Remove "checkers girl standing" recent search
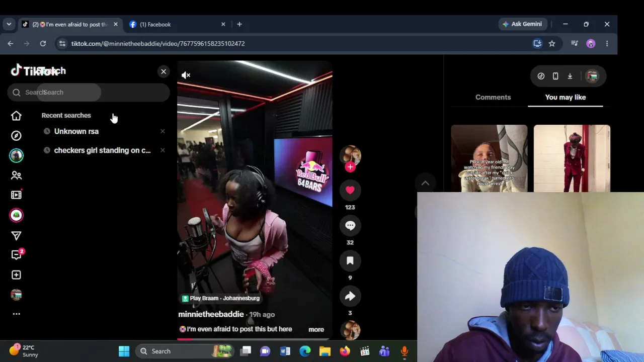This screenshot has height=362, width=644. (163, 150)
